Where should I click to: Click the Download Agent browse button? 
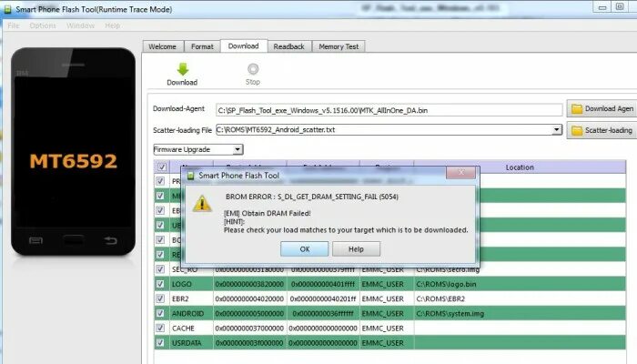(602, 109)
